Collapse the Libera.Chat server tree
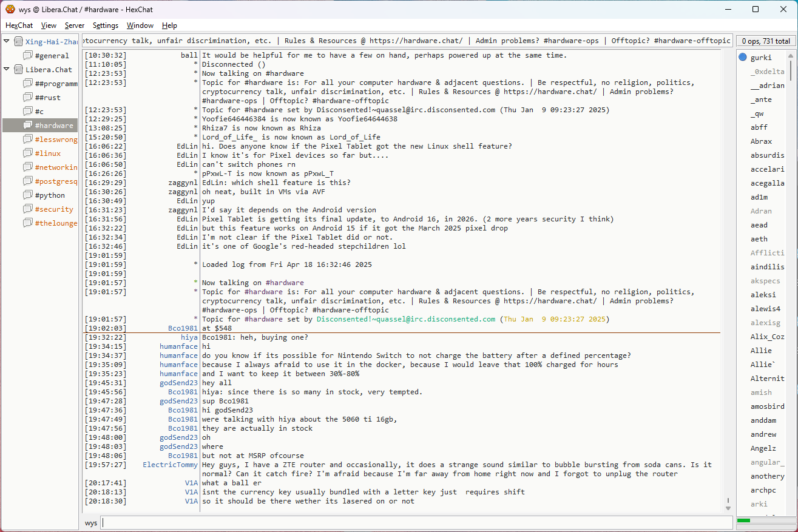Viewport: 798px width, 532px height. tap(7, 69)
